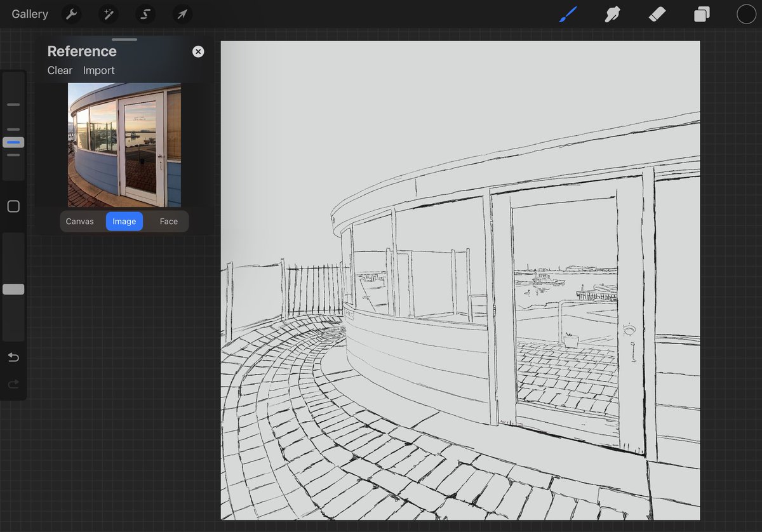Enable the Image reference mode
762x532 pixels.
click(x=124, y=221)
